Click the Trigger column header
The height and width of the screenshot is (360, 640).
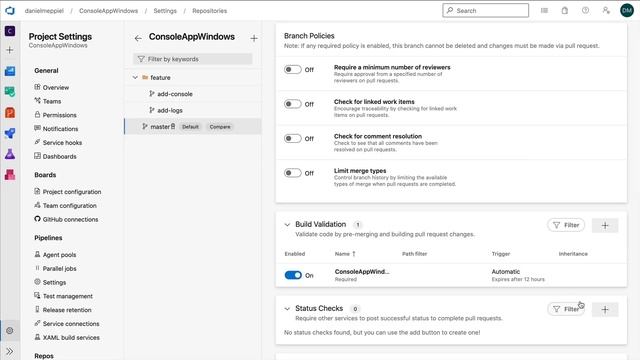pyautogui.click(x=501, y=254)
